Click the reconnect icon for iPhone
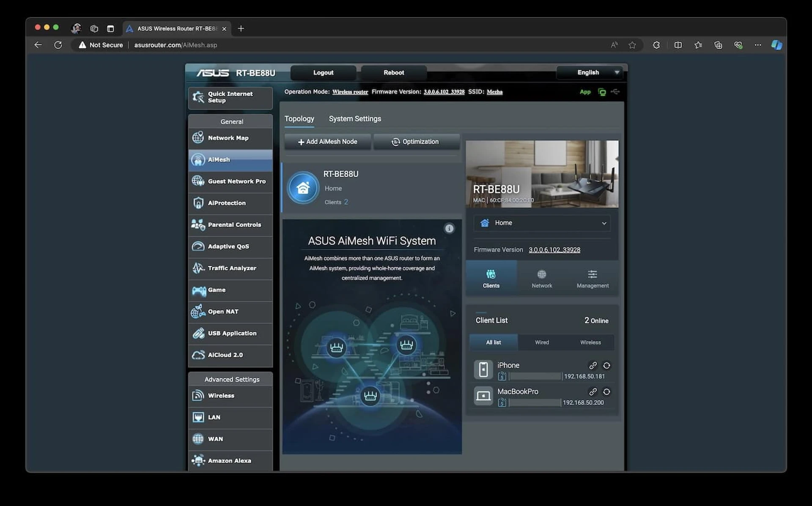Image resolution: width=812 pixels, height=506 pixels. [606, 365]
